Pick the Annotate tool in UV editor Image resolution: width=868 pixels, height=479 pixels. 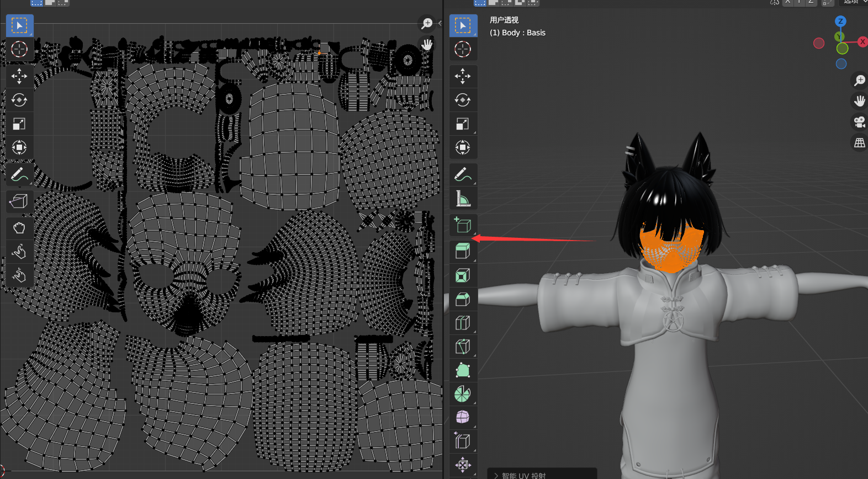[x=19, y=174]
